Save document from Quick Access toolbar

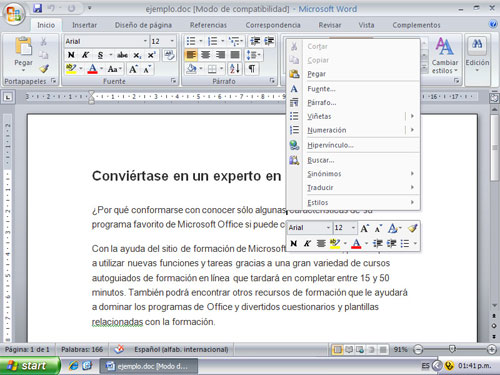click(x=37, y=8)
